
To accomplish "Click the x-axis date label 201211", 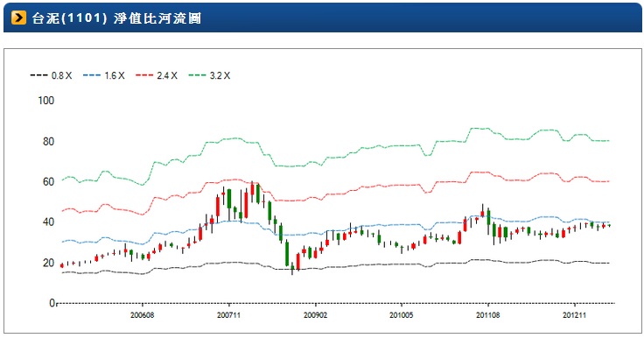I will [574, 315].
